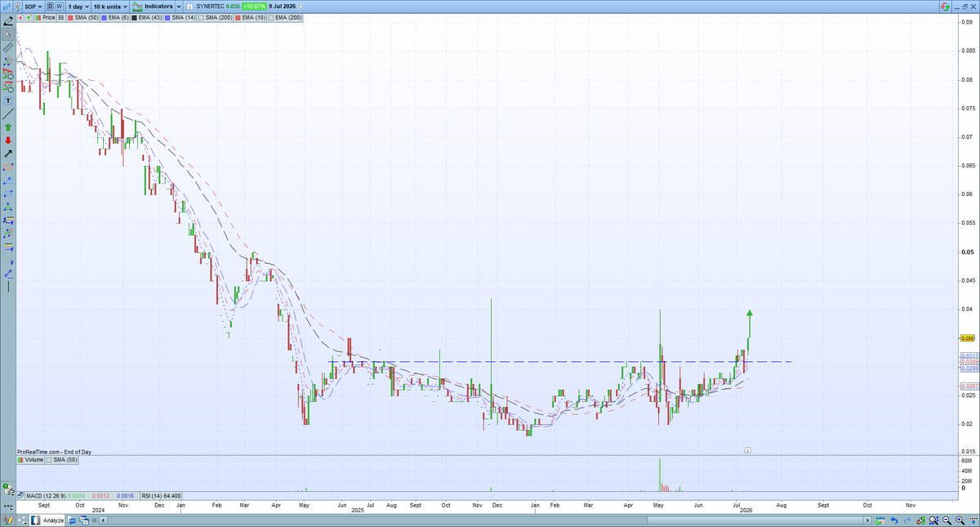Switch to daily D timeframe
Image resolution: width=980 pixels, height=527 pixels.
tap(50, 6)
